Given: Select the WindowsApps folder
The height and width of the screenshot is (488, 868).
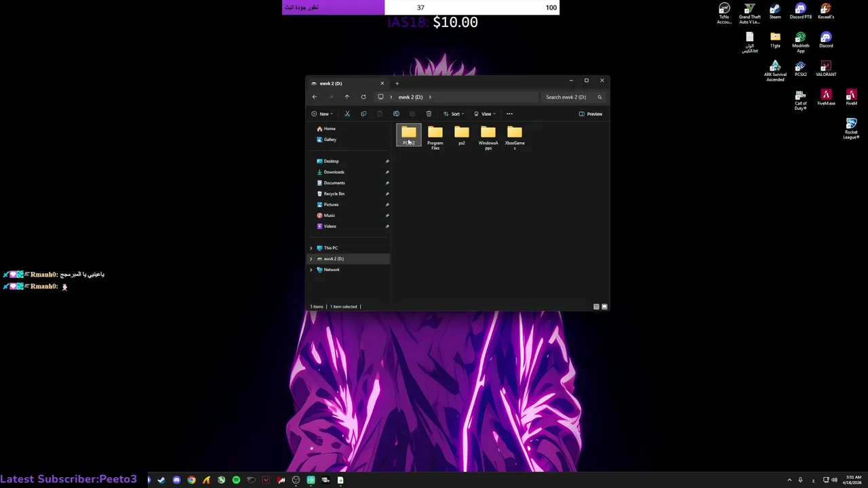Looking at the screenshot, I should point(488,138).
